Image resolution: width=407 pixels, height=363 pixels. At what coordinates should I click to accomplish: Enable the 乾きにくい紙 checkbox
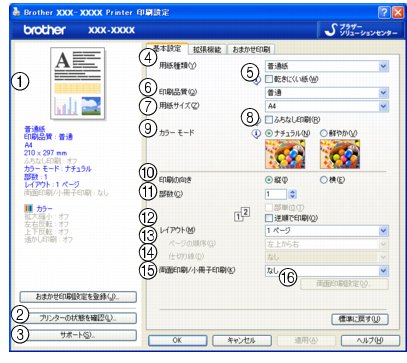pyautogui.click(x=269, y=79)
